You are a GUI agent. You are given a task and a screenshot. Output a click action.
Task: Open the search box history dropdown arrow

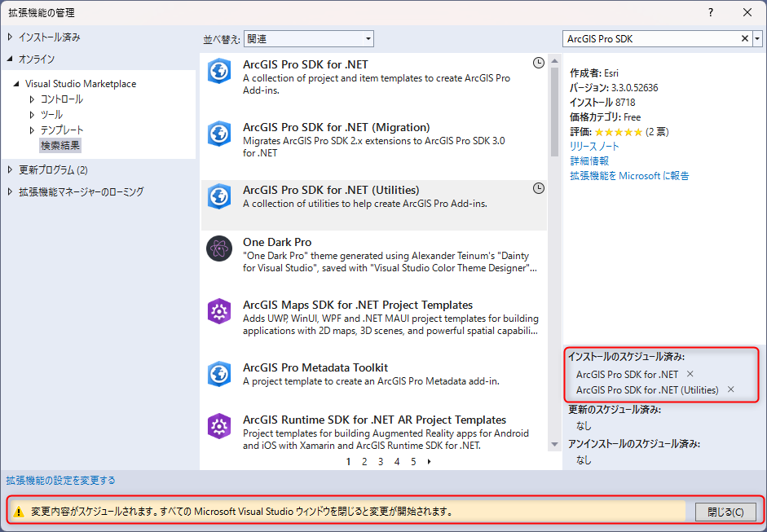[x=758, y=38]
